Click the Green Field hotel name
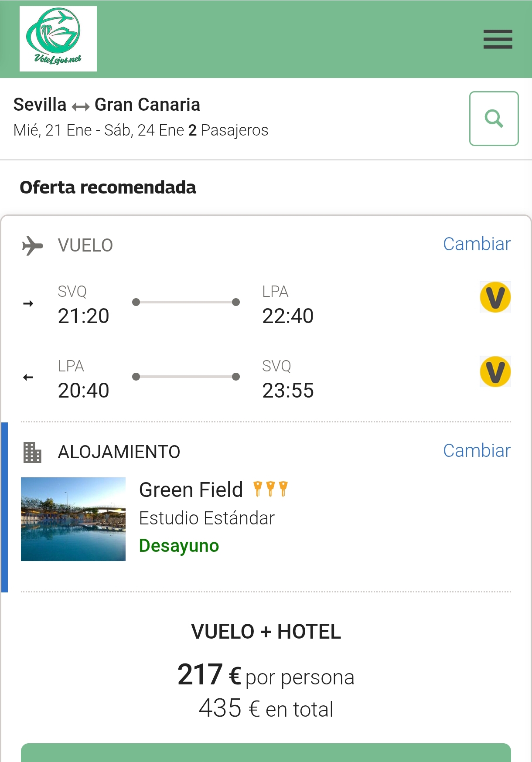 pos(191,490)
